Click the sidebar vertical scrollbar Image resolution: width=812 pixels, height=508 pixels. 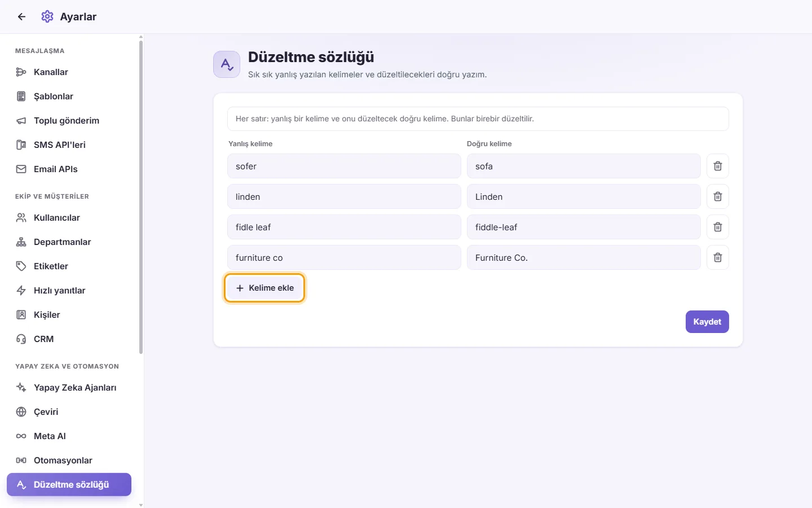pos(141,196)
